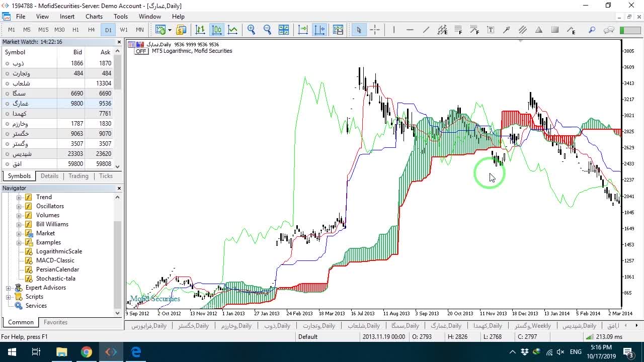
Task: Open the وگستر,Weekly chart tab
Action: [532, 326]
